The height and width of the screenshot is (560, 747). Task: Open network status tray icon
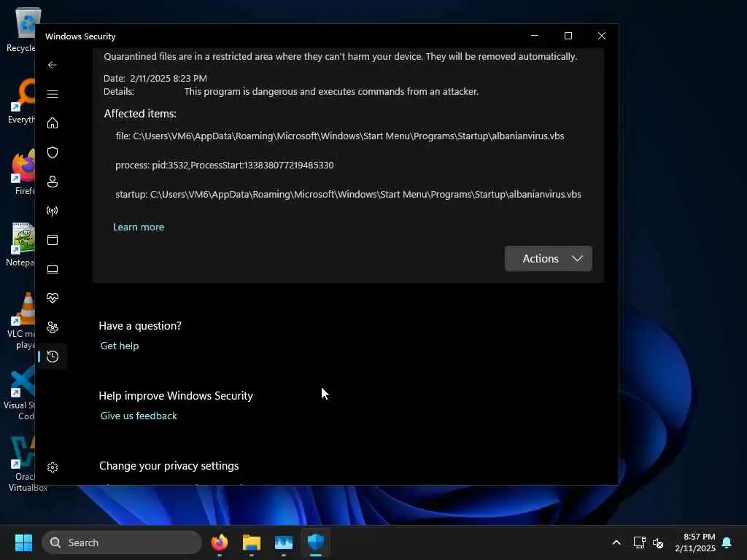pyautogui.click(x=639, y=542)
